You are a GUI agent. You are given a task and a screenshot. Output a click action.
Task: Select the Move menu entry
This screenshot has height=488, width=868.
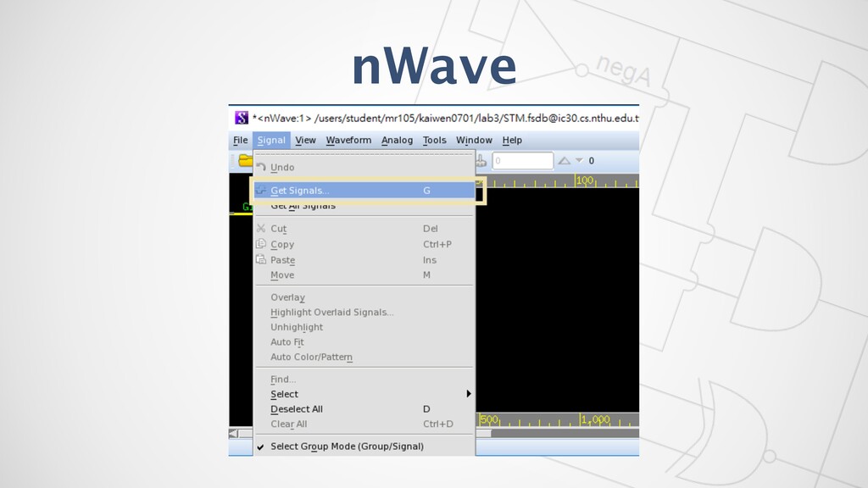tap(364, 275)
